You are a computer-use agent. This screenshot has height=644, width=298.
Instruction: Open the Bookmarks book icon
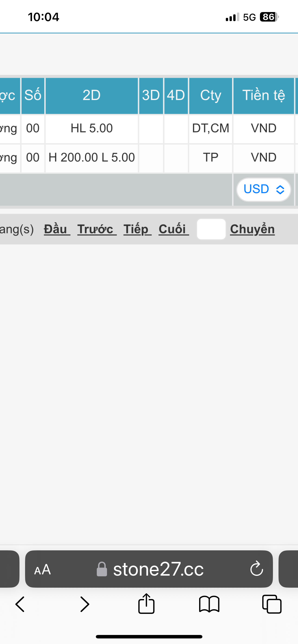click(x=209, y=604)
